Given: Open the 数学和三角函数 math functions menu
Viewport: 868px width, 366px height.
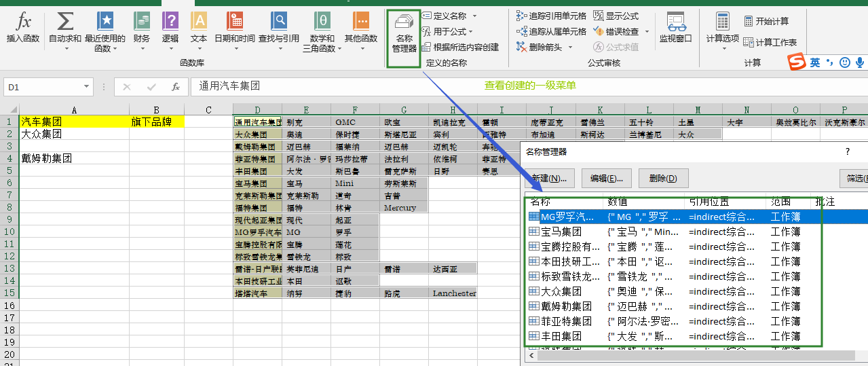Looking at the screenshot, I should pos(322,32).
